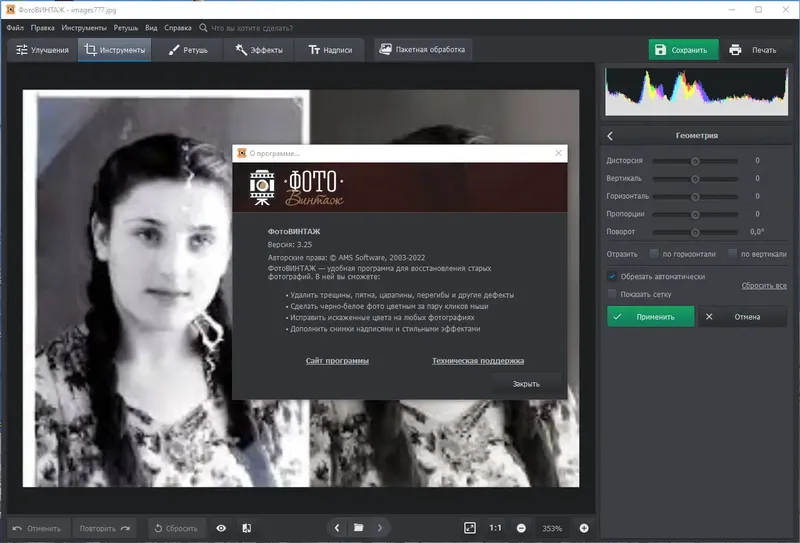Enable flip по вертикали checkbox
Viewport: 800px width, 543px height.
click(732, 254)
